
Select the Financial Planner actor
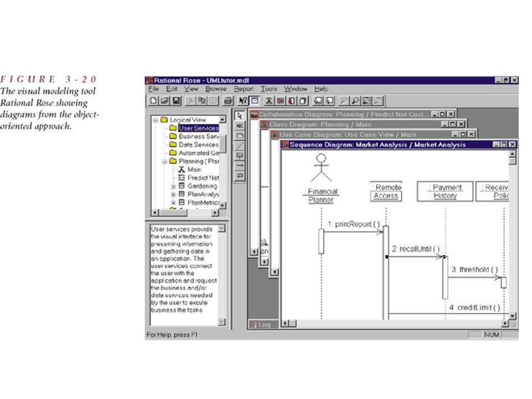pyautogui.click(x=321, y=178)
